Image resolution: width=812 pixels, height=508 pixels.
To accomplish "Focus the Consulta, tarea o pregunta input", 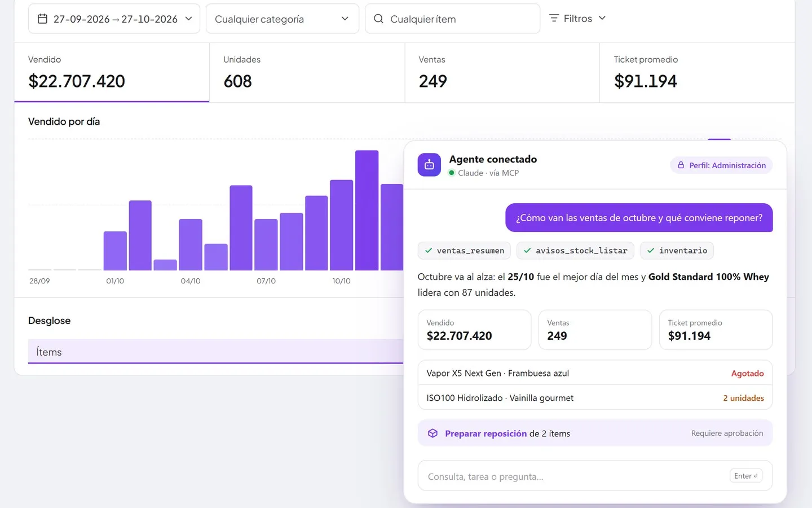I will 595,476.
